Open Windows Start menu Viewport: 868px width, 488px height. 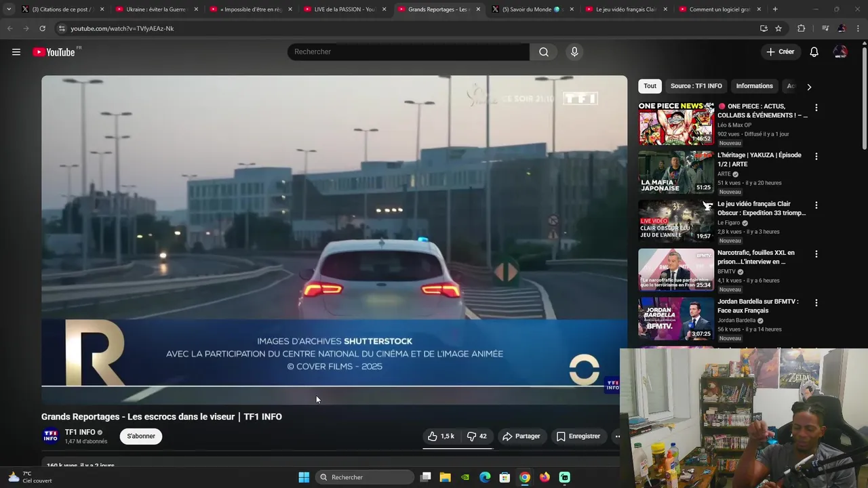click(304, 477)
